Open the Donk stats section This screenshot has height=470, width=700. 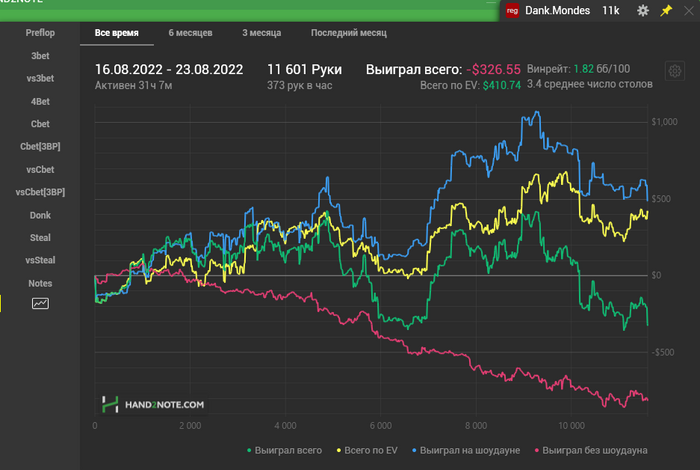click(x=40, y=215)
